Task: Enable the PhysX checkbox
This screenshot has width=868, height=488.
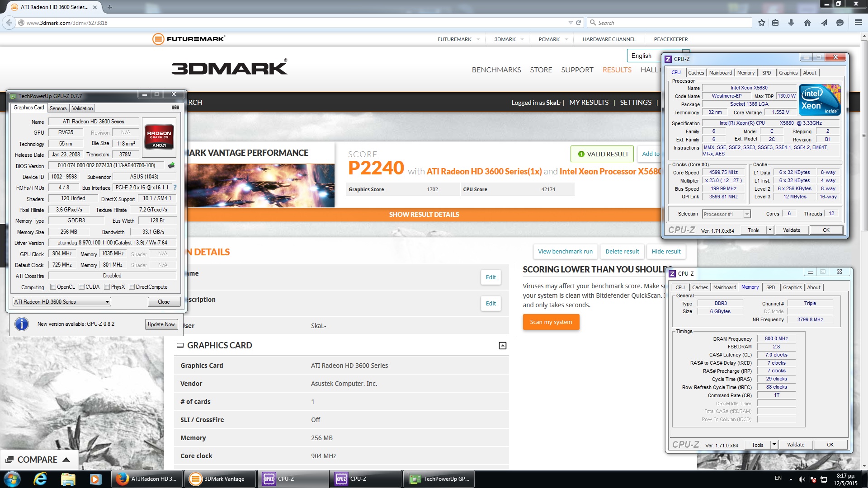Action: tap(107, 287)
